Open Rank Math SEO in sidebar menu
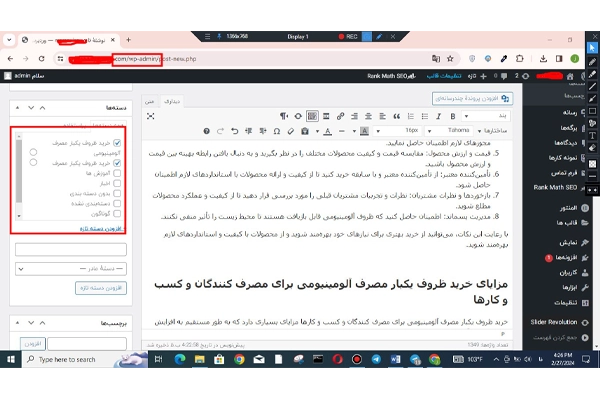Screen dimensions: 600x400 555,187
